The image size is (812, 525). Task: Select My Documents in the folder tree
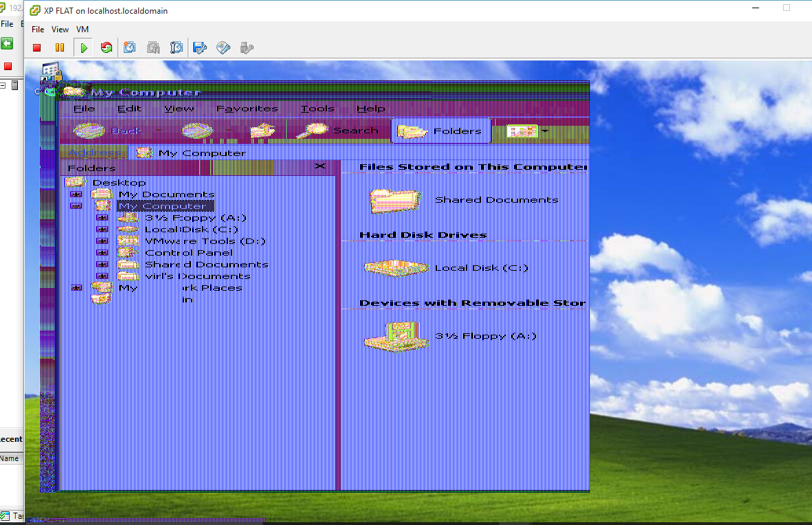pos(166,194)
